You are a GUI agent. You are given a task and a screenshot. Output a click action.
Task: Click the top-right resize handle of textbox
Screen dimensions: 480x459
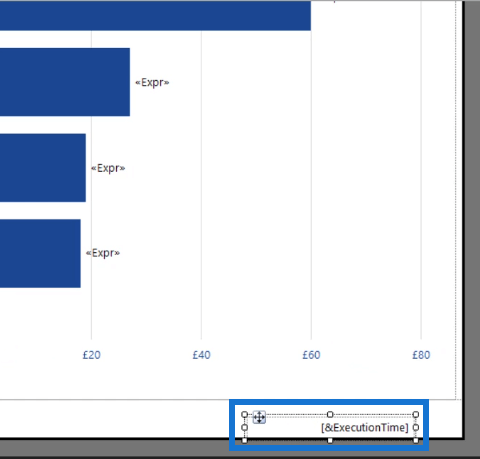[x=416, y=414]
